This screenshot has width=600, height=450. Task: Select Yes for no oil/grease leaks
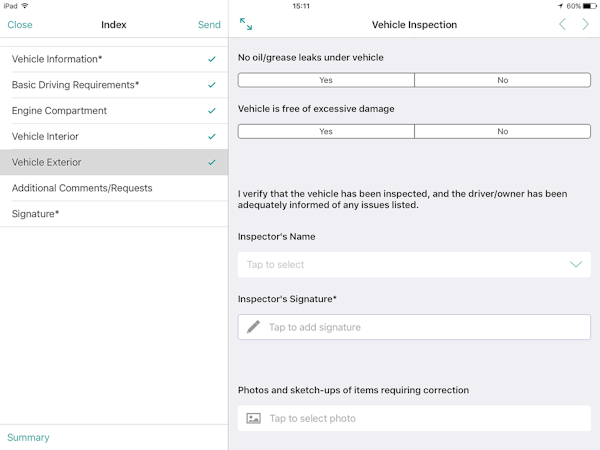tap(326, 80)
